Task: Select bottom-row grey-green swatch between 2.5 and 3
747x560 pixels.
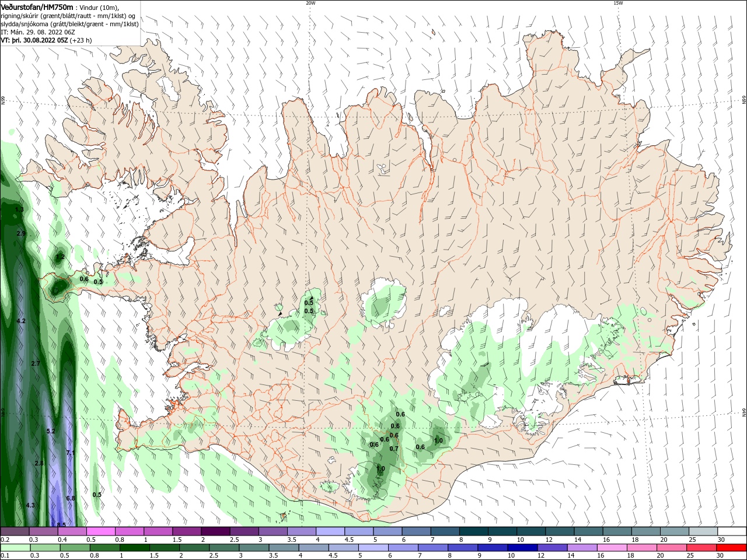Action: tap(224, 548)
